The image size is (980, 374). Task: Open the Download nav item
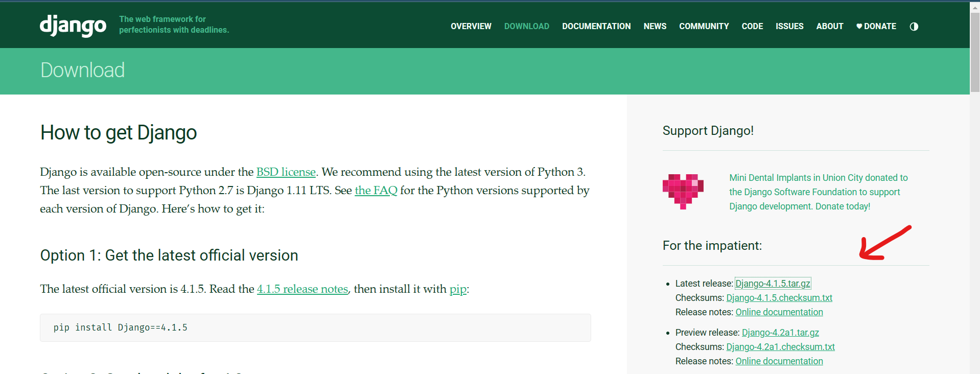click(x=527, y=26)
